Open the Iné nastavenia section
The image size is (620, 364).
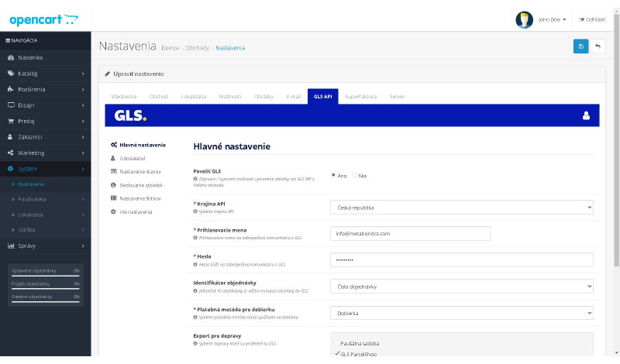click(x=131, y=212)
